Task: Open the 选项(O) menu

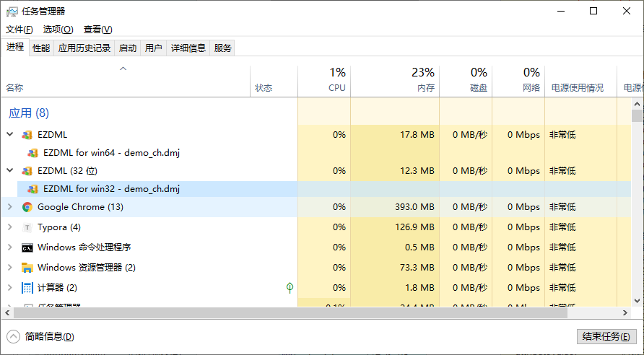Action: [x=58, y=30]
